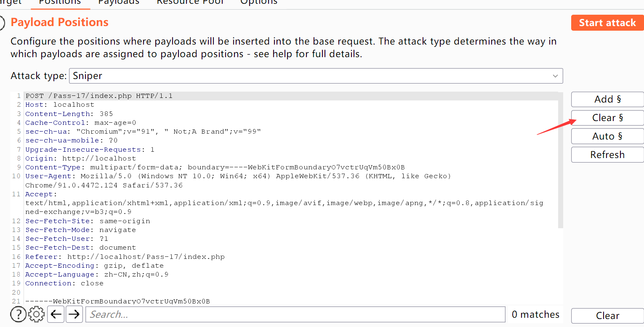Click help icon beside Payload Positions heading
This screenshot has height=327, width=644.
tap(1, 23)
